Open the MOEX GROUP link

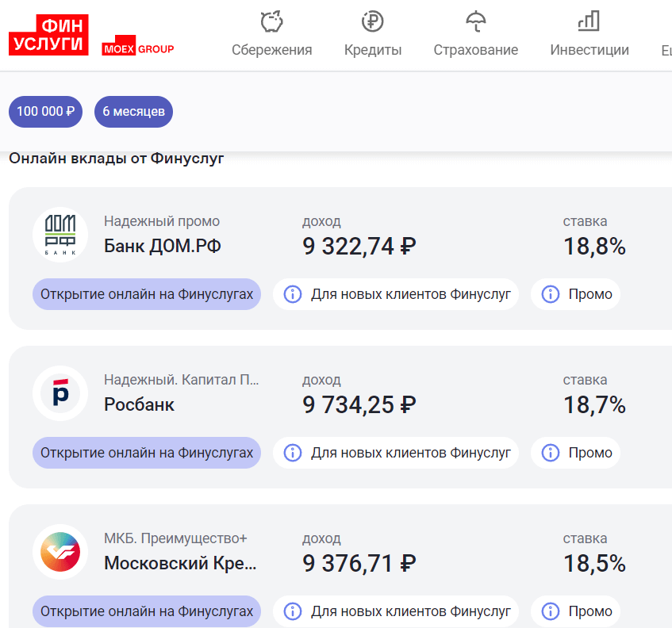(138, 47)
